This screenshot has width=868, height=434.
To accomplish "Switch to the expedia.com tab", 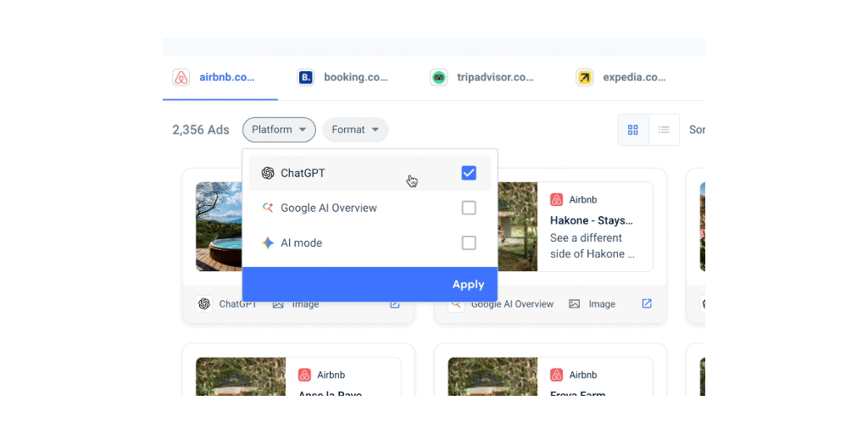I will pos(620,77).
